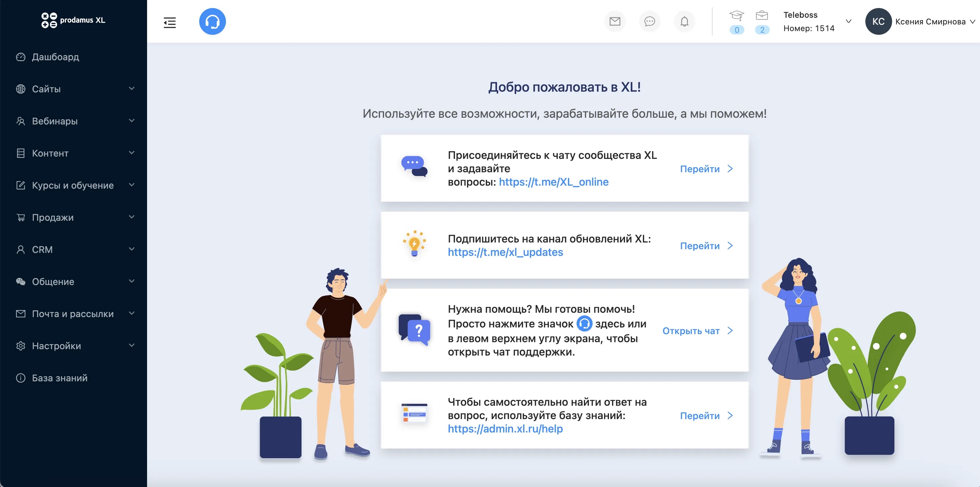Expand the Настройки section
This screenshot has width=980, height=487.
(131, 346)
